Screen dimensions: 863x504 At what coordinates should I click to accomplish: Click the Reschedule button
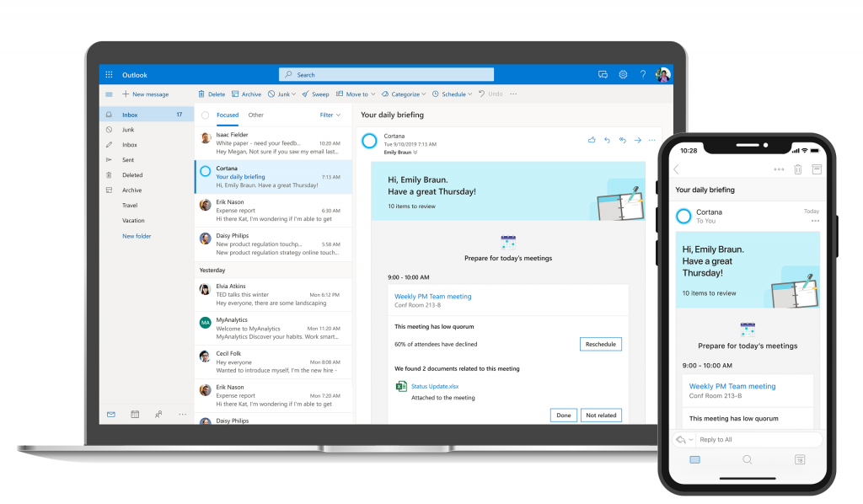(600, 344)
